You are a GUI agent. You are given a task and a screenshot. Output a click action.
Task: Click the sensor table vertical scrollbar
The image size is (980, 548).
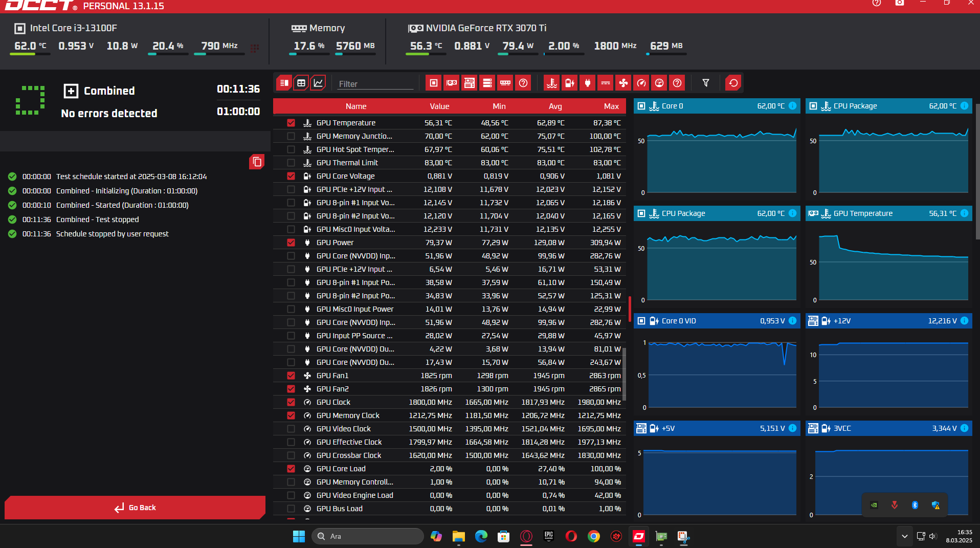tap(624, 374)
